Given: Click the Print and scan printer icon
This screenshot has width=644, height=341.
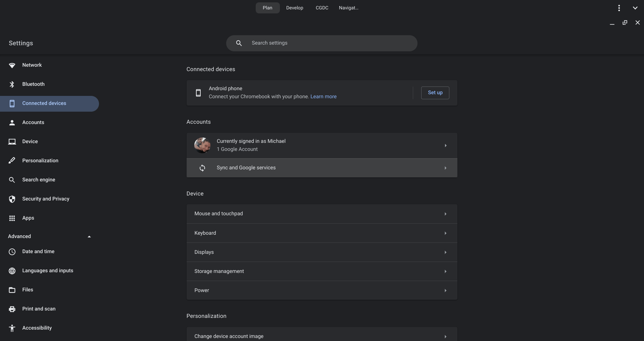Looking at the screenshot, I should 12,309.
